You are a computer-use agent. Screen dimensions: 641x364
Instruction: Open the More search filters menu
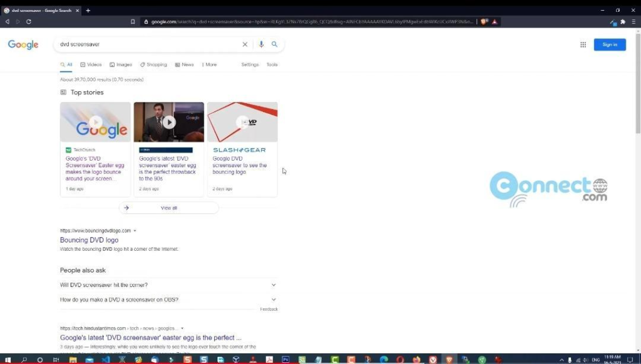208,64
